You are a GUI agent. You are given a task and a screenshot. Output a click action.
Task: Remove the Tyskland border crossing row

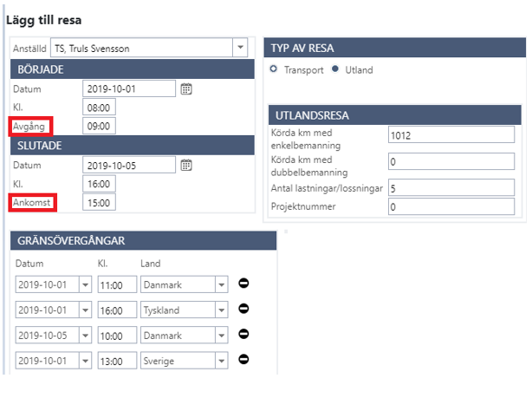pyautogui.click(x=243, y=308)
